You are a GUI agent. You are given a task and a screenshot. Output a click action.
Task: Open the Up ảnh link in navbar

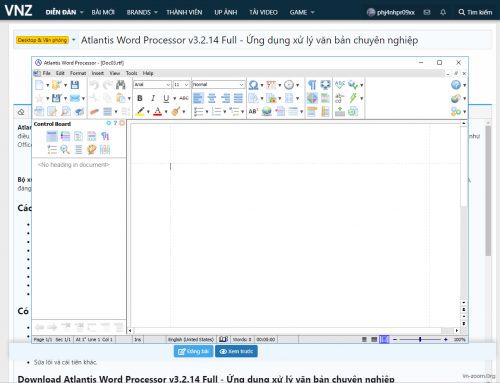tap(226, 12)
